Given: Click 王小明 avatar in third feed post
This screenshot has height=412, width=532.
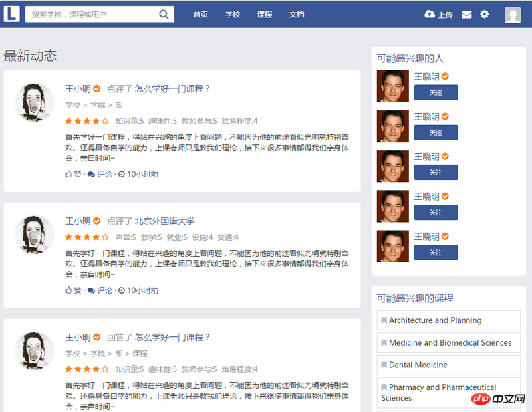Looking at the screenshot, I should tap(35, 351).
